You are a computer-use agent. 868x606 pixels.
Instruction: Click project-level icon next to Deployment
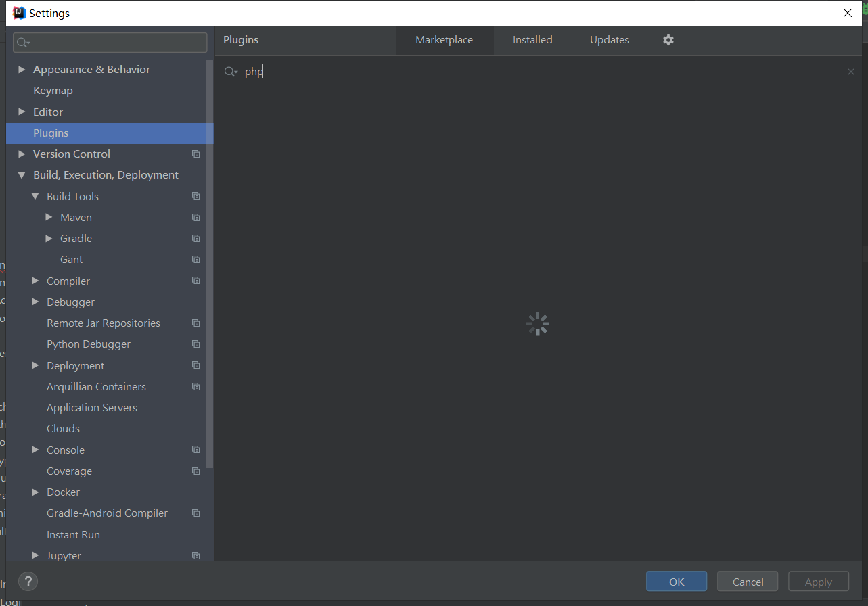tap(196, 365)
